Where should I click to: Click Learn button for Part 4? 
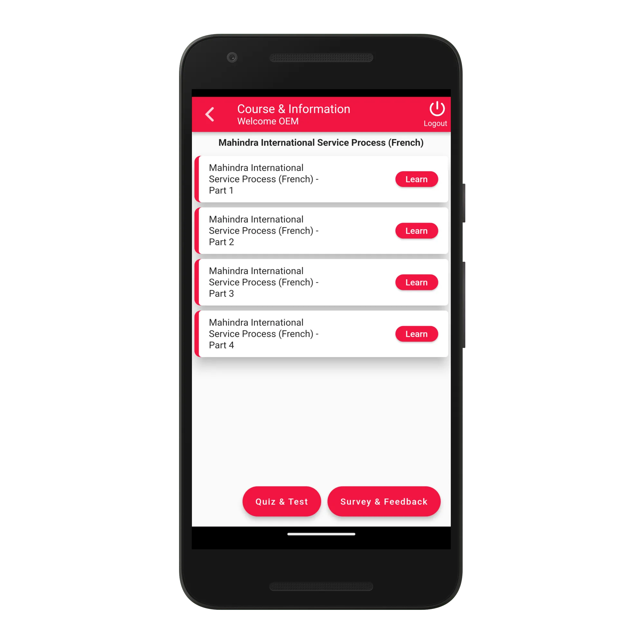(x=416, y=334)
